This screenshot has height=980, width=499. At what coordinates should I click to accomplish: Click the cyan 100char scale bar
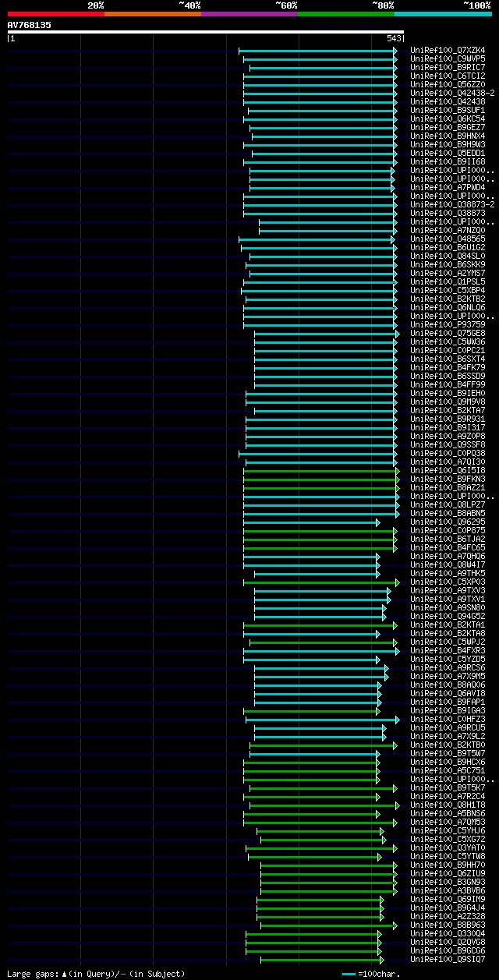pos(349,974)
